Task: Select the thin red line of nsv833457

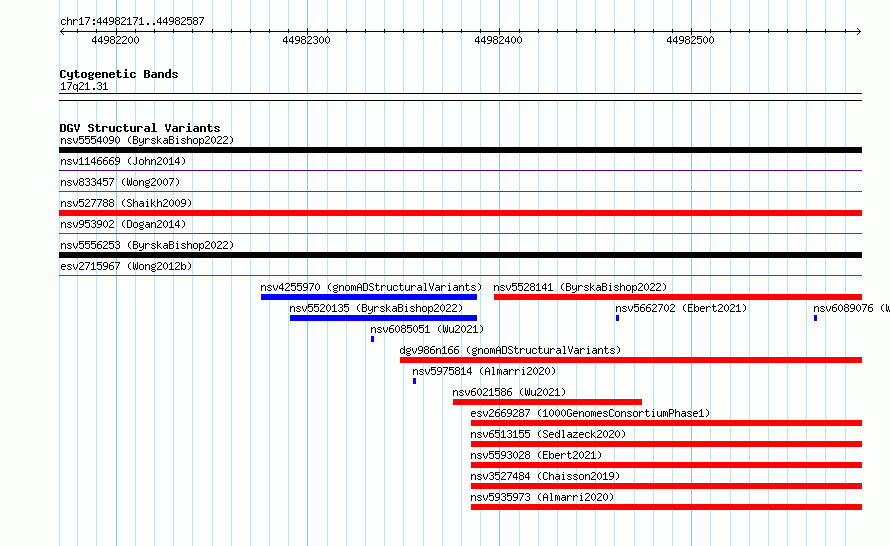Action: (x=460, y=191)
